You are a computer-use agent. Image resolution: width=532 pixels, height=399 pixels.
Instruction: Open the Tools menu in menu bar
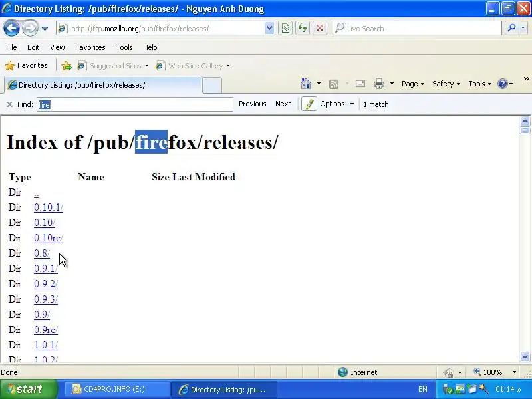click(x=124, y=47)
